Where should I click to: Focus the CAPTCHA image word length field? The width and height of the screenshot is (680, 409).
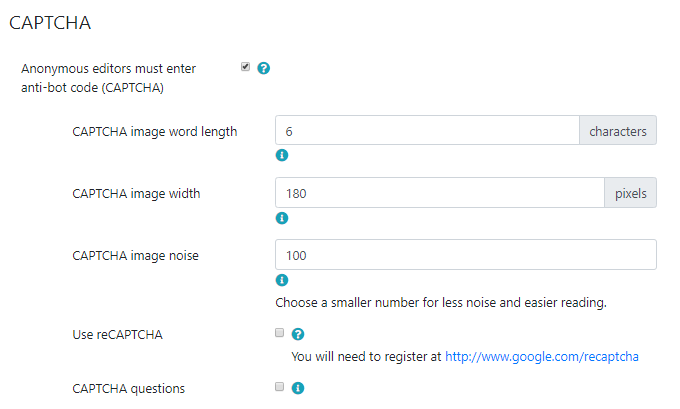[x=426, y=131]
